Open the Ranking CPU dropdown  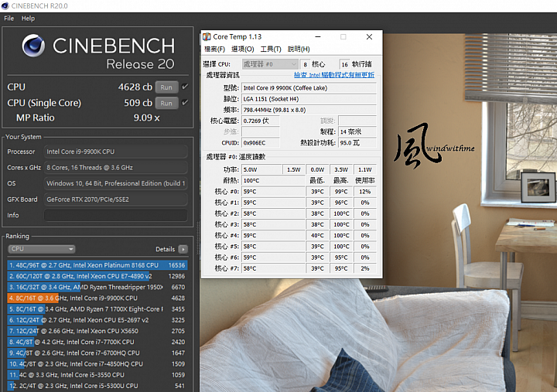(42, 249)
